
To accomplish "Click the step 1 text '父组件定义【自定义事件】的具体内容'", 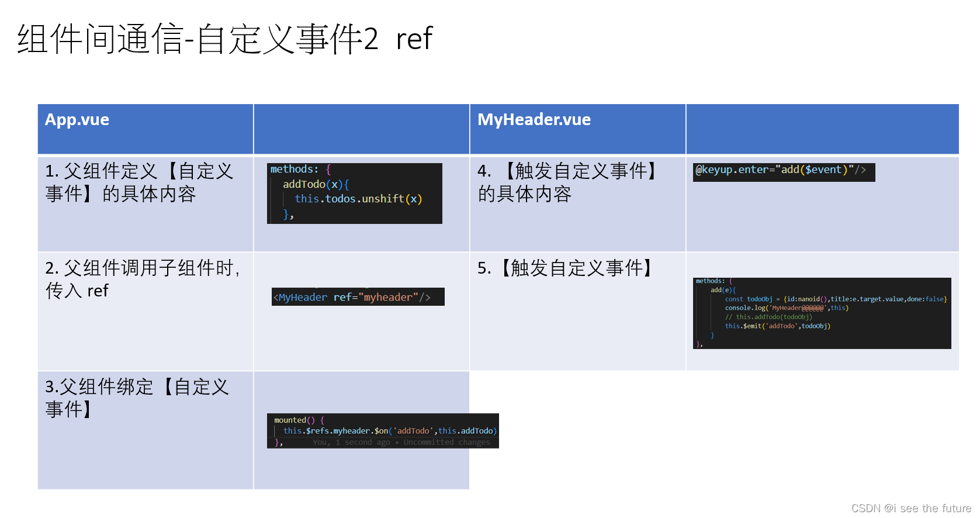I will point(140,182).
